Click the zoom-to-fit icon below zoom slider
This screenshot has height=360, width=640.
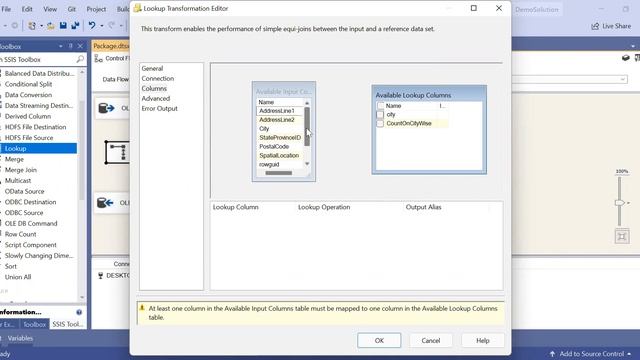[x=622, y=237]
